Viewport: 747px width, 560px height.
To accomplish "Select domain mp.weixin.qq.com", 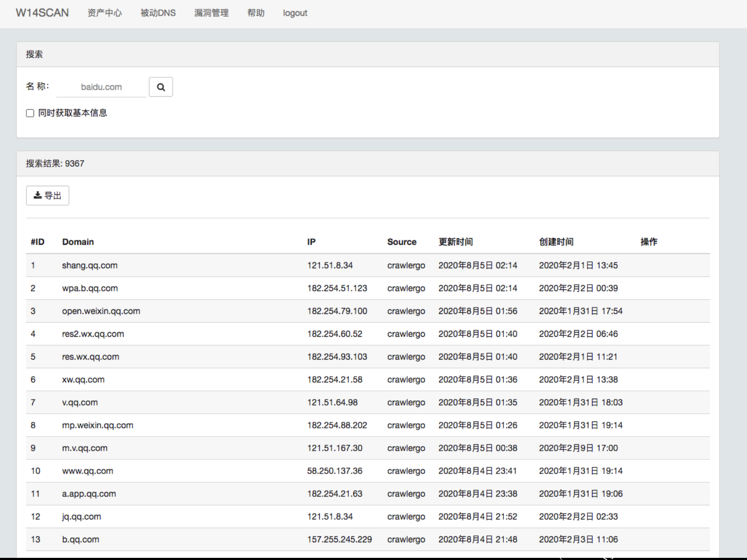I will coord(98,425).
